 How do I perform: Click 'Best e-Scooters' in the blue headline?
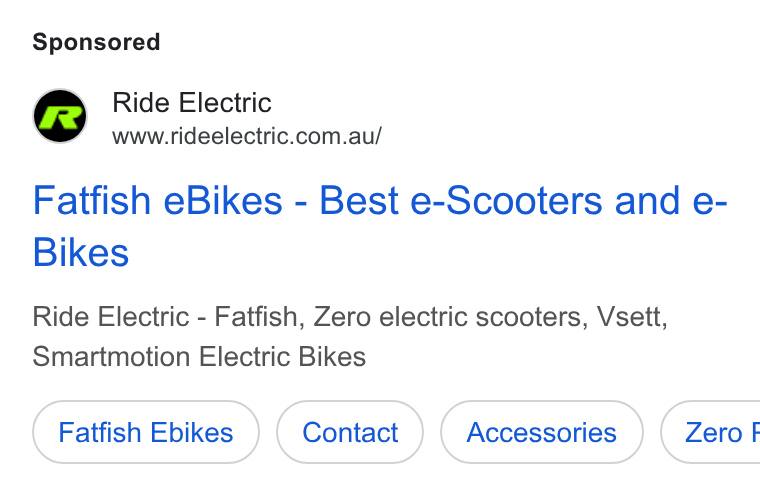point(460,201)
